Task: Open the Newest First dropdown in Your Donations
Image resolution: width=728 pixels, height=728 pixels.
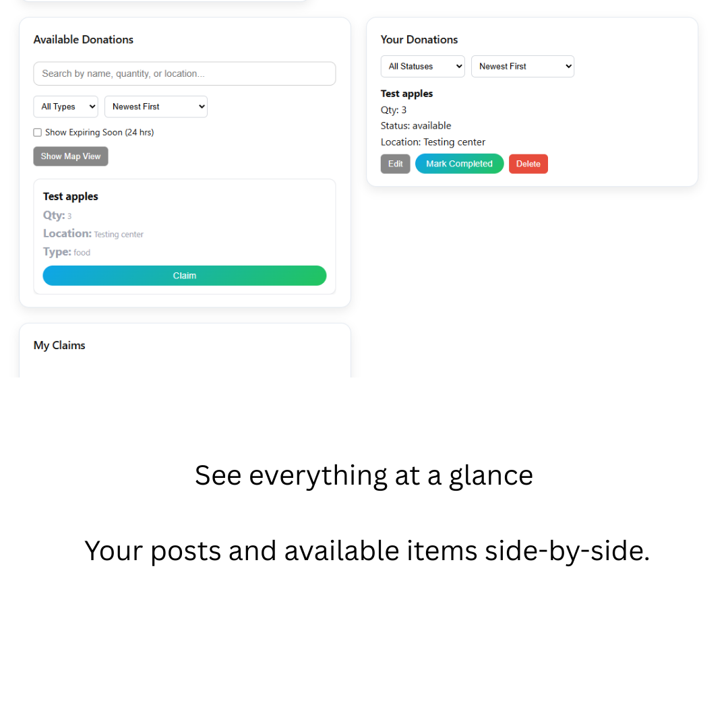Action: pyautogui.click(x=522, y=66)
